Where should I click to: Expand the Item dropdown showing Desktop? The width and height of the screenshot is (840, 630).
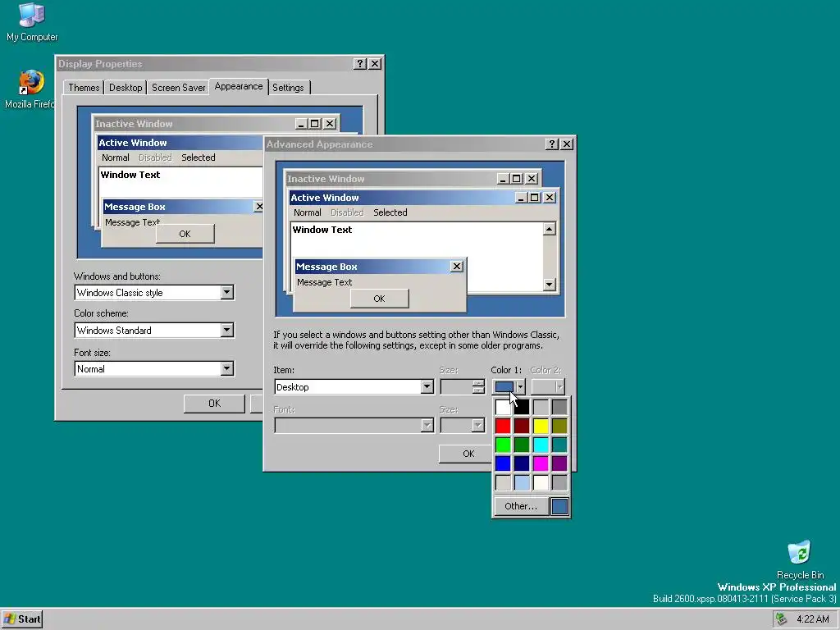coord(427,387)
